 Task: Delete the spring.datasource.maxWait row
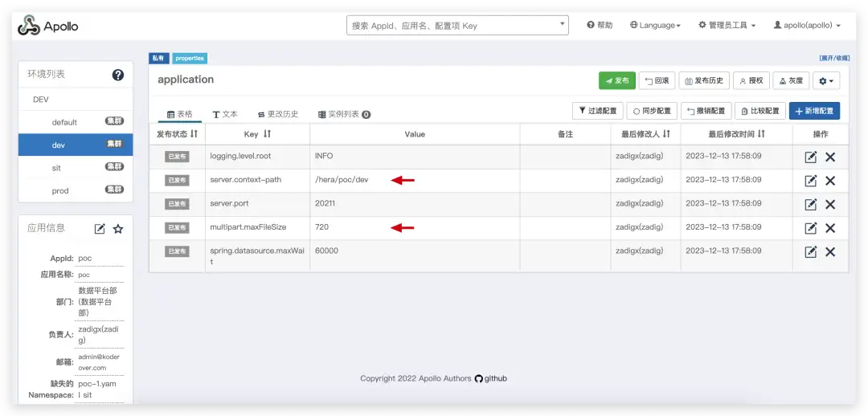pyautogui.click(x=830, y=251)
